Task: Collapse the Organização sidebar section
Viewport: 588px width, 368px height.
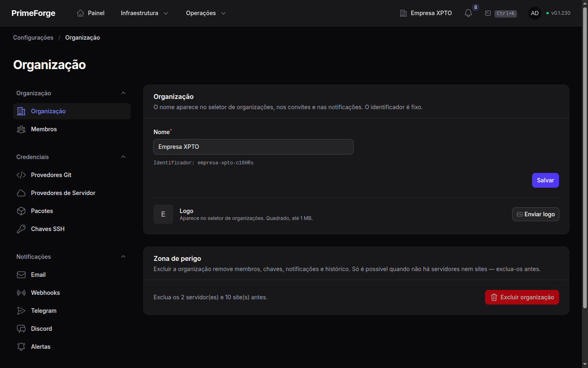Action: 72,93
